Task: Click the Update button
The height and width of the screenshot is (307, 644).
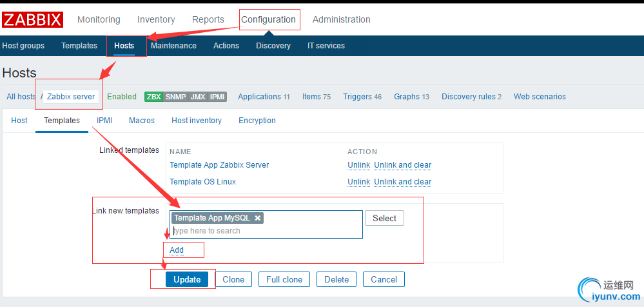Action: click(187, 279)
